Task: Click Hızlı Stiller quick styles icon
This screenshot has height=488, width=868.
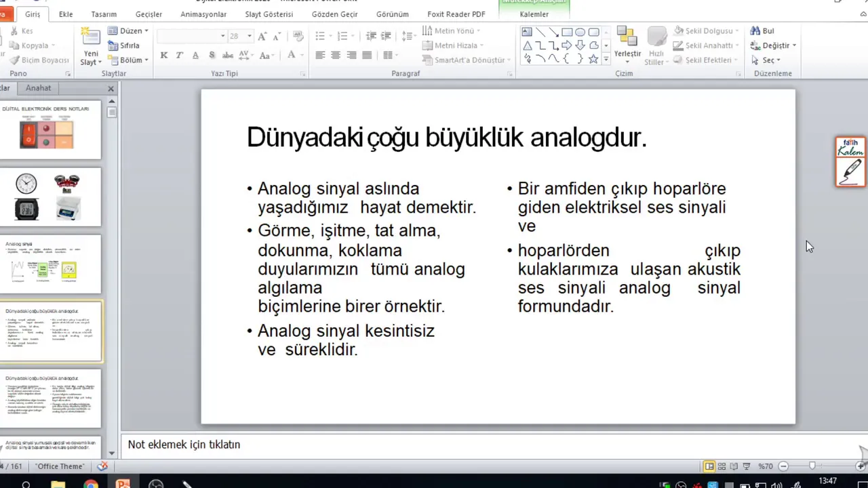Action: (x=656, y=45)
